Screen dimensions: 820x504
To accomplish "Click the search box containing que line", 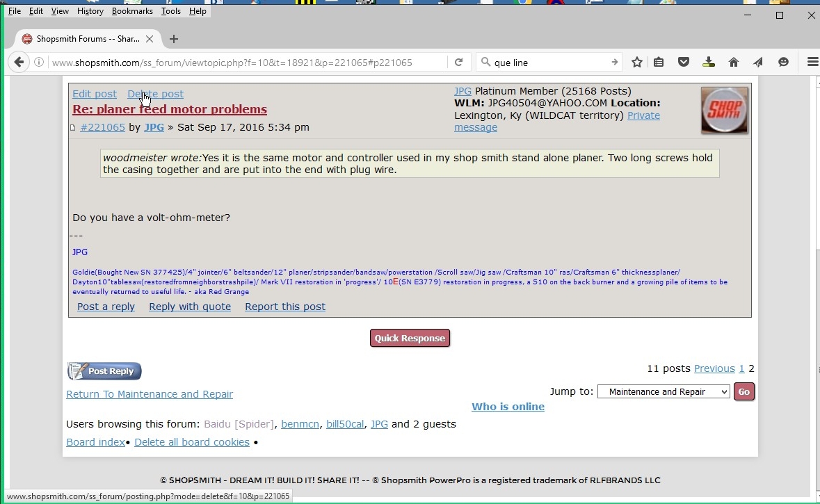I will (x=549, y=62).
